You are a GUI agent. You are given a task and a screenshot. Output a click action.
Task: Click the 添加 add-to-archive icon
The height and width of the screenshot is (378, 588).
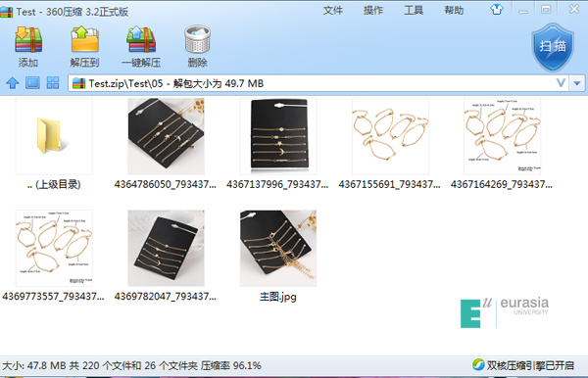[x=28, y=39]
